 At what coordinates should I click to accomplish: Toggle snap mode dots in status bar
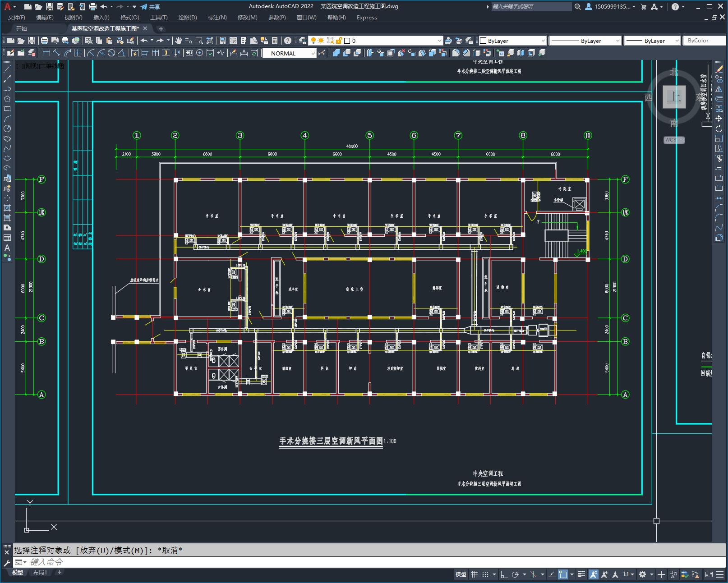[x=485, y=574]
